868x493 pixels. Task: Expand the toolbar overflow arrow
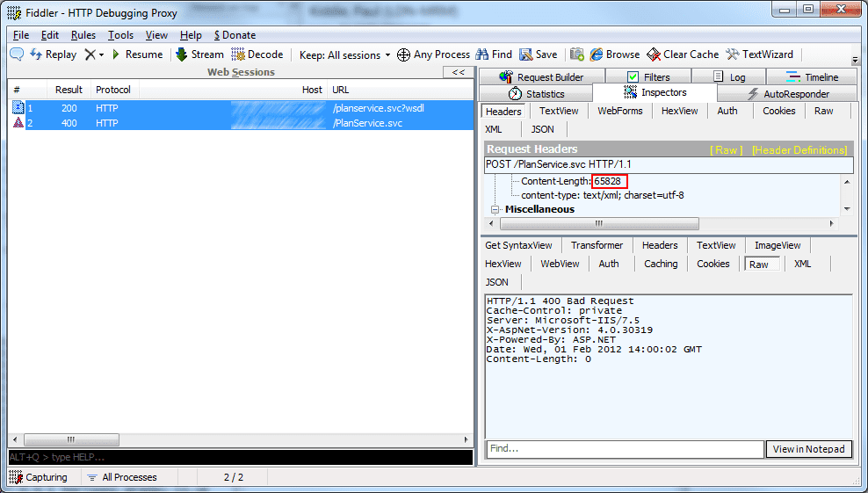(856, 60)
